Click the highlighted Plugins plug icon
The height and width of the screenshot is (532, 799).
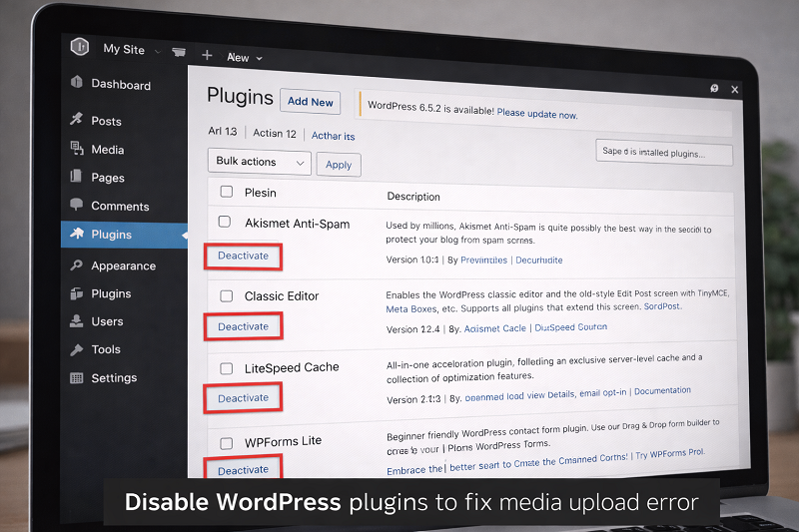77,234
